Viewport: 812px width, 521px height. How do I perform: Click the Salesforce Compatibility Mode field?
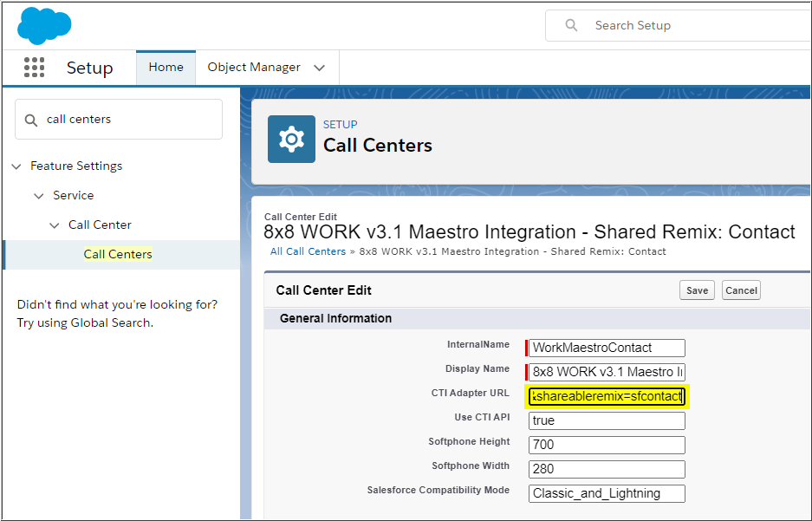607,493
